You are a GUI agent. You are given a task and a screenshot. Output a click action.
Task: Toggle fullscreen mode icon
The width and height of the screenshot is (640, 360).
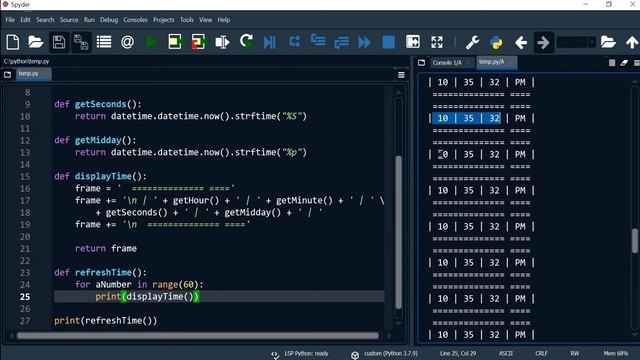coord(437,42)
